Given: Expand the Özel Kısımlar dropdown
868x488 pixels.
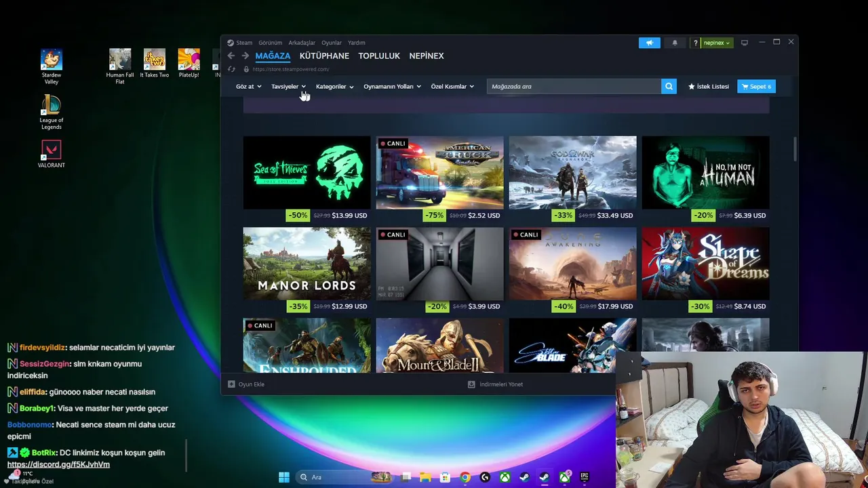Looking at the screenshot, I should tap(452, 87).
